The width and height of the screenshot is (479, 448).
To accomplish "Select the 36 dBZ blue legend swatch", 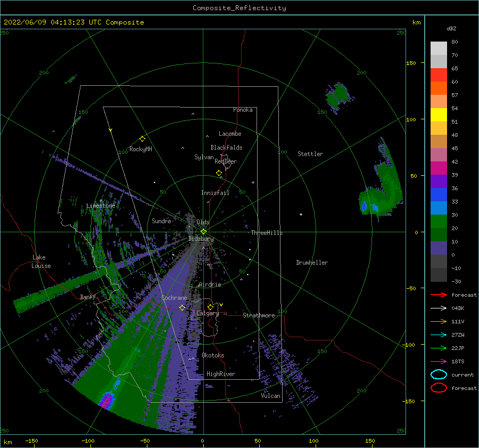I will (x=439, y=194).
